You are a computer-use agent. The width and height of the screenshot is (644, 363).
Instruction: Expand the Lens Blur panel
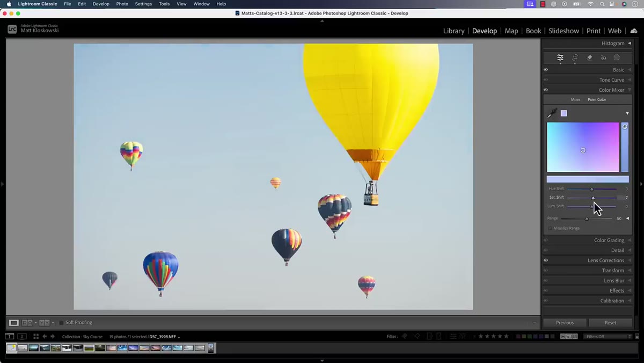(630, 281)
